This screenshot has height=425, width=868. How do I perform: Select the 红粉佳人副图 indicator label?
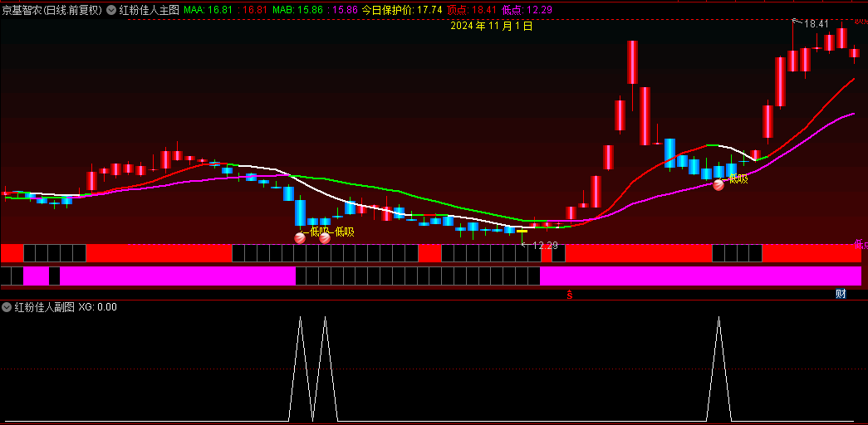pyautogui.click(x=44, y=307)
